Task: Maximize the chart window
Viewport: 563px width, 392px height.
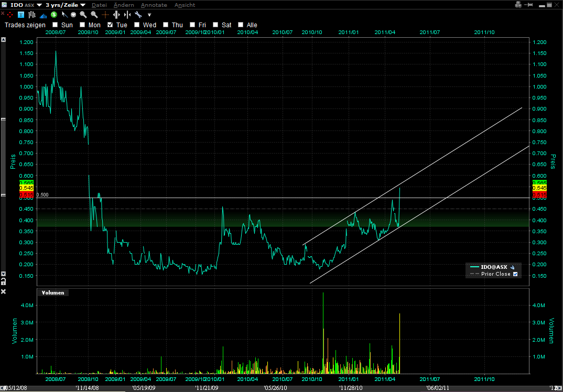Action: 550,5
